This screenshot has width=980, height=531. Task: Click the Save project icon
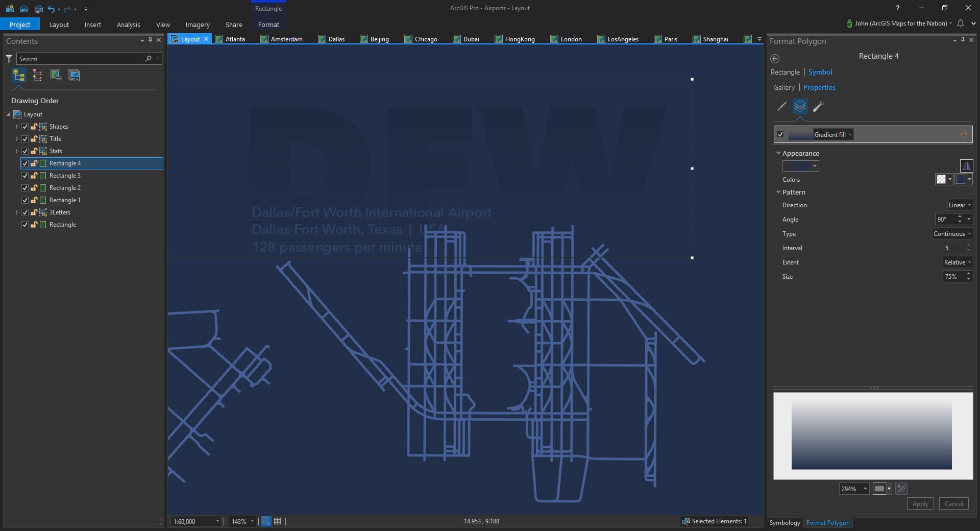[38, 9]
